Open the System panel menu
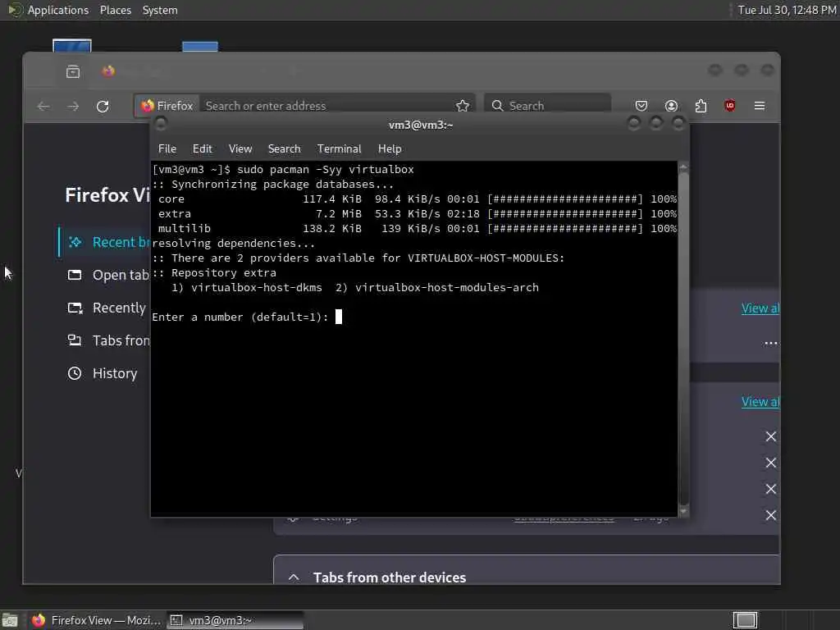 pyautogui.click(x=160, y=10)
